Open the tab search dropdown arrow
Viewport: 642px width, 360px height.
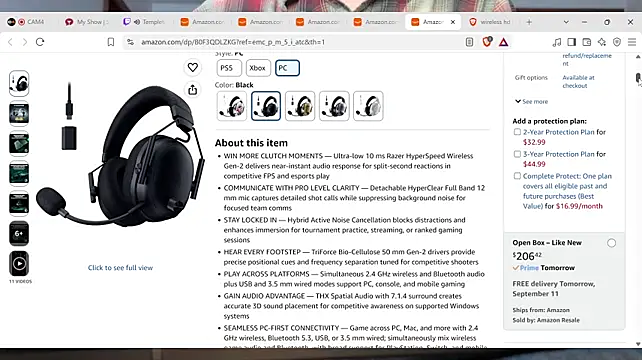click(x=566, y=22)
